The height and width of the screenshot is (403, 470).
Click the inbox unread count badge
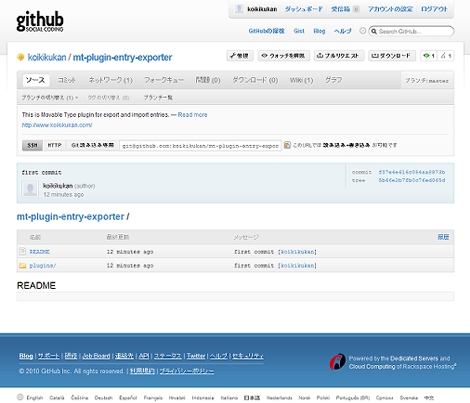pos(356,9)
